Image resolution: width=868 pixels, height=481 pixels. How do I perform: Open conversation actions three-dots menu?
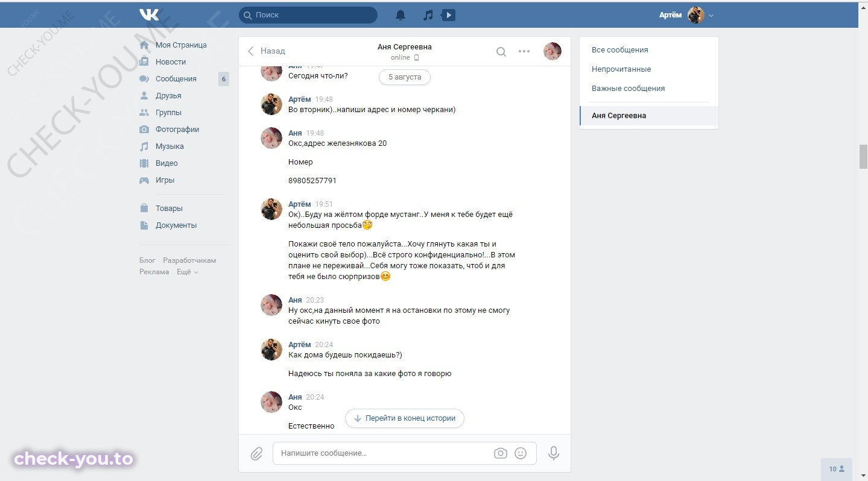pyautogui.click(x=524, y=51)
